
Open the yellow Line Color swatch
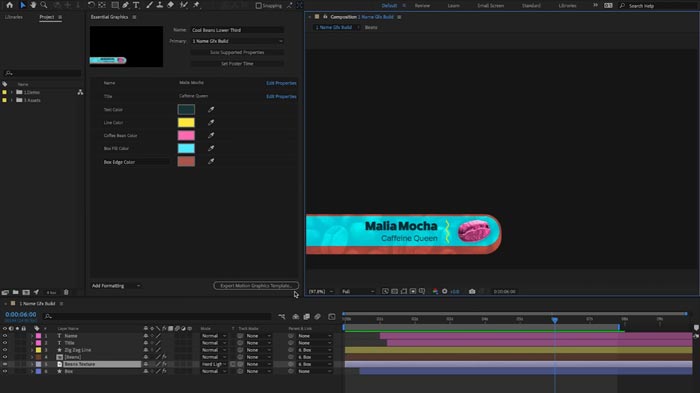click(186, 122)
